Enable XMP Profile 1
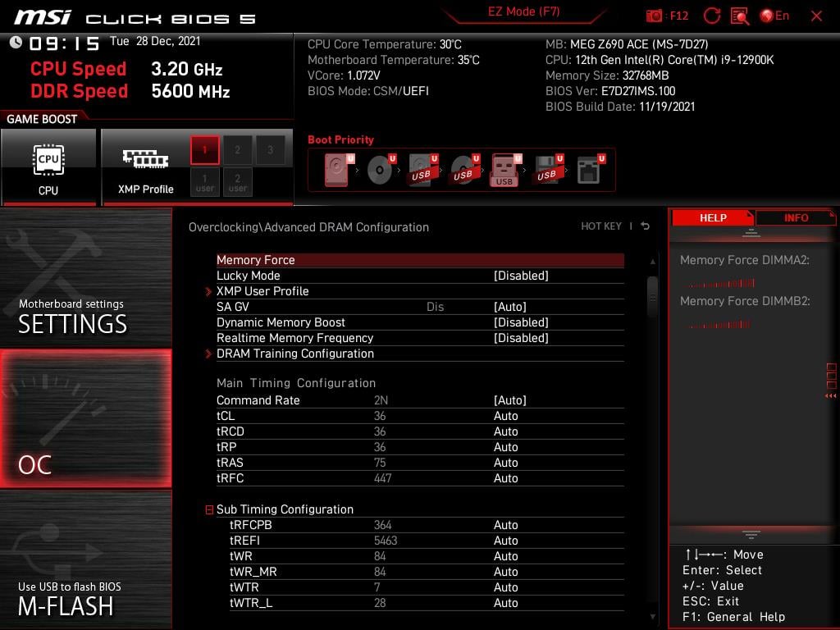The image size is (840, 630). [204, 150]
